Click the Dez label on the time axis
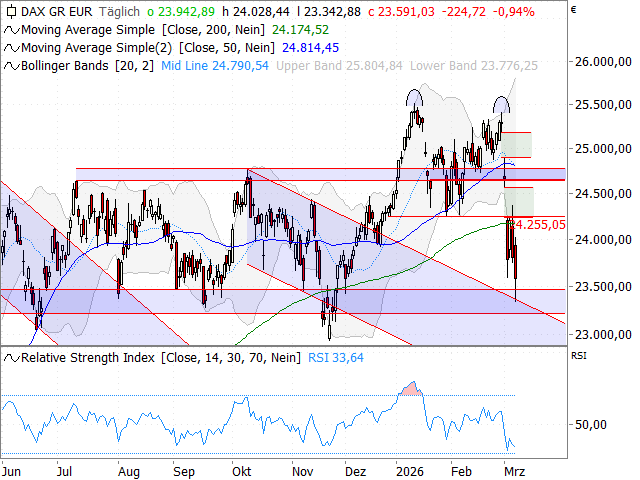Image resolution: width=640 pixels, height=480 pixels. pyautogui.click(x=356, y=471)
